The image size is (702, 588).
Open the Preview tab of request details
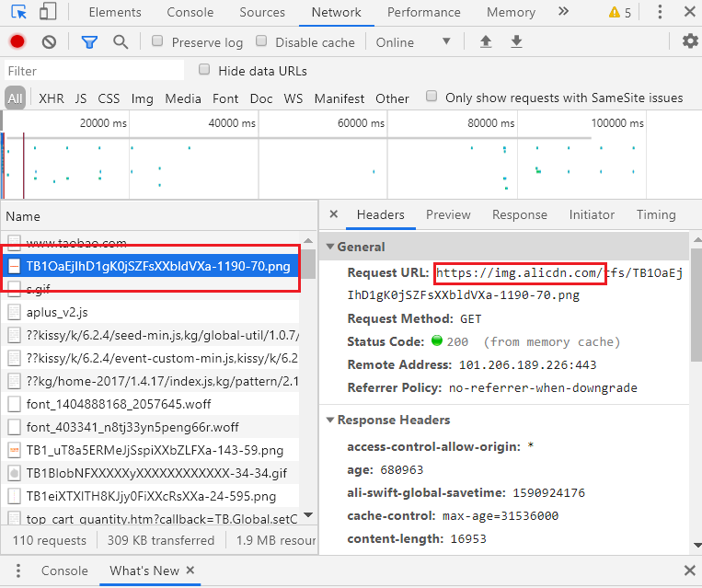tap(448, 214)
